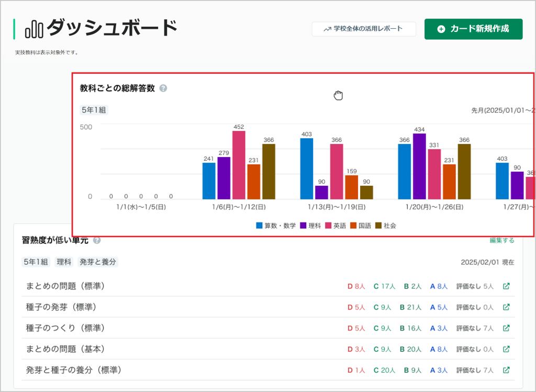Click axis label 1/1(水)〜1/5(日)
The height and width of the screenshot is (392, 536).
click(141, 207)
